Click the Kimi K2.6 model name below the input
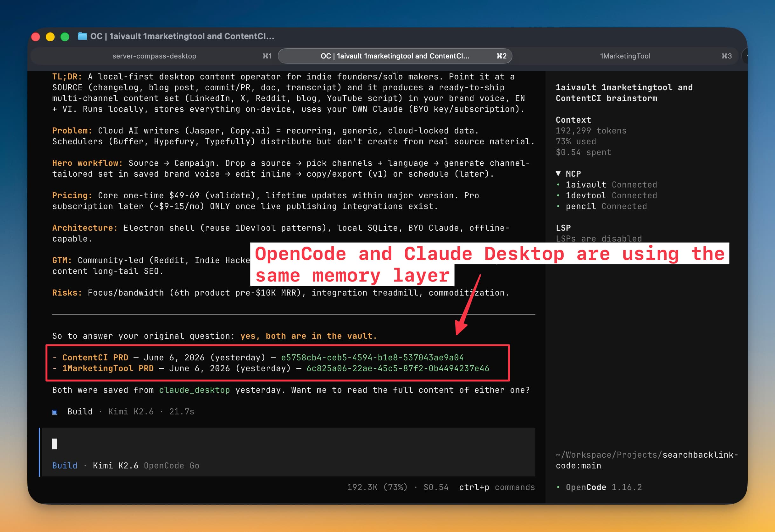 pyautogui.click(x=115, y=466)
